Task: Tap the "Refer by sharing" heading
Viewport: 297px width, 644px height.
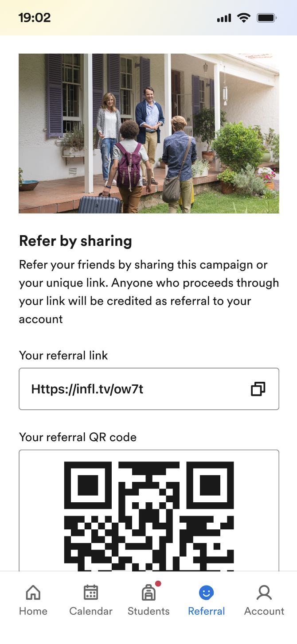Action: (x=76, y=241)
